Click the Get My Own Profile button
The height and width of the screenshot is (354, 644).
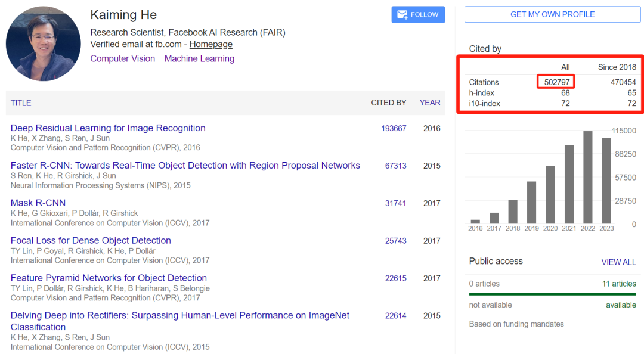coord(552,14)
